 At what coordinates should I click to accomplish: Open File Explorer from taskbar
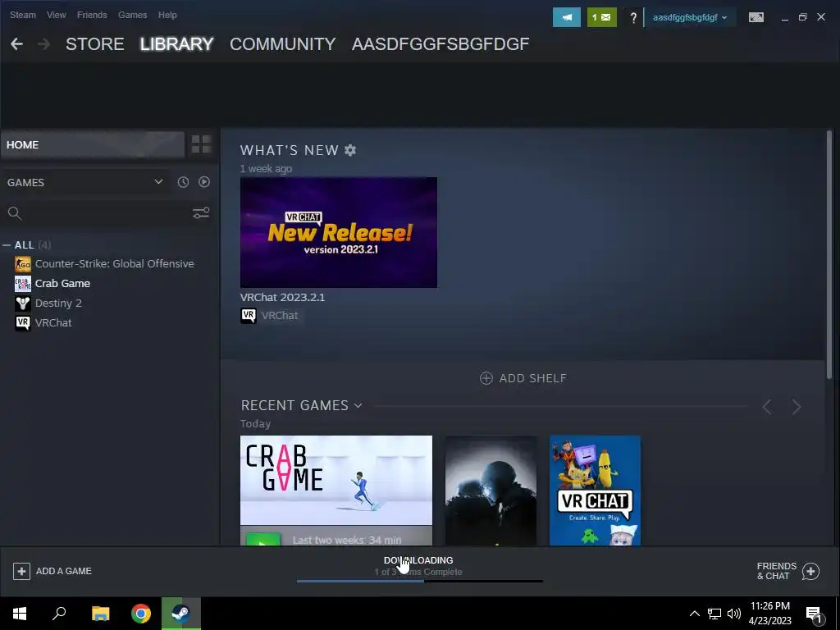100,614
